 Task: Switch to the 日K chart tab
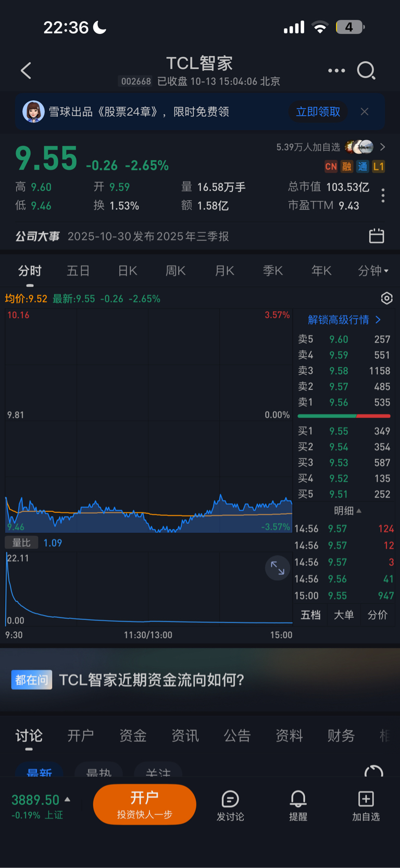click(x=128, y=271)
